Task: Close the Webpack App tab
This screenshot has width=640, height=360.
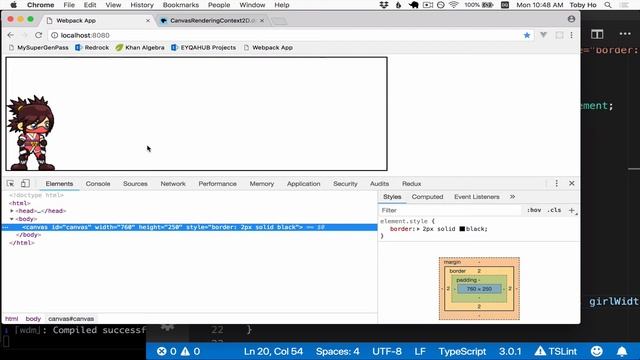Action: [148, 20]
